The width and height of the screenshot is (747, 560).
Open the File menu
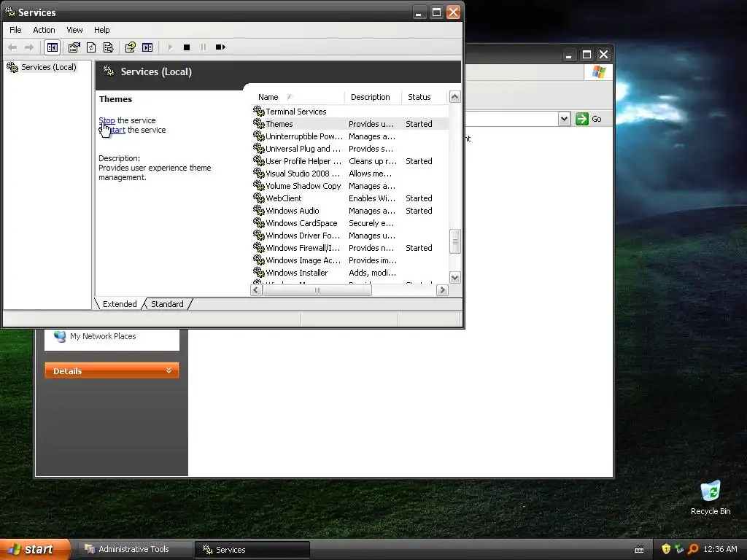(15, 30)
